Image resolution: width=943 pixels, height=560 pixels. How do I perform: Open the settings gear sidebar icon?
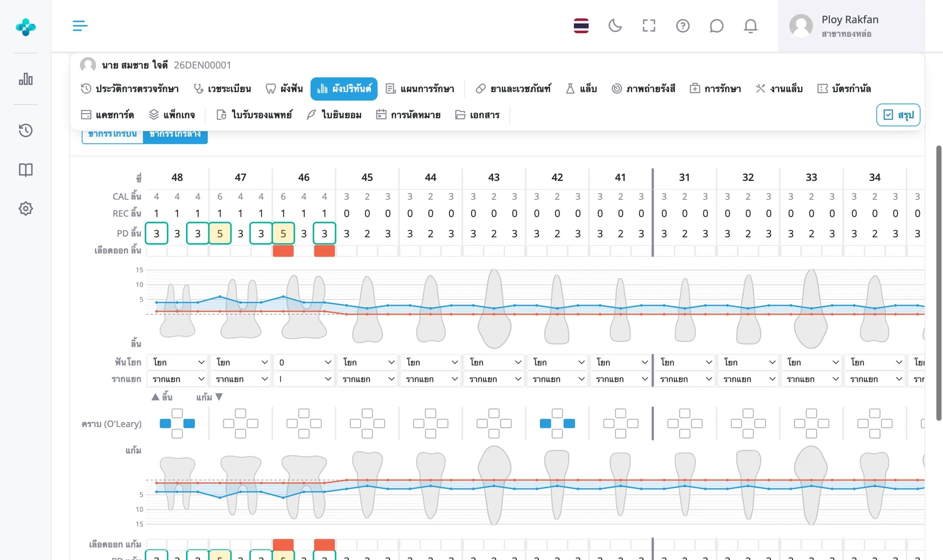click(x=25, y=208)
